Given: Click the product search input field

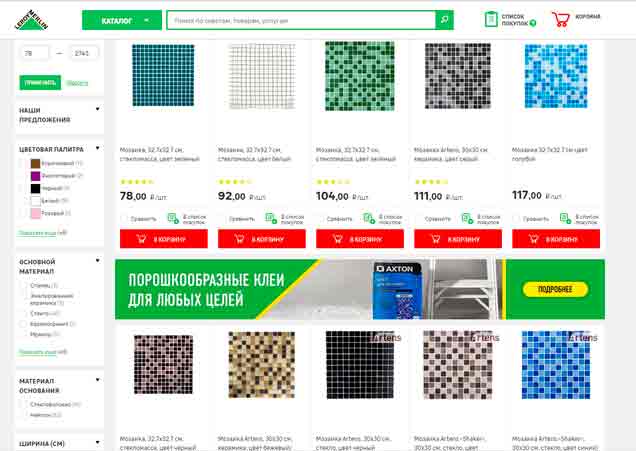Looking at the screenshot, I should [x=301, y=20].
